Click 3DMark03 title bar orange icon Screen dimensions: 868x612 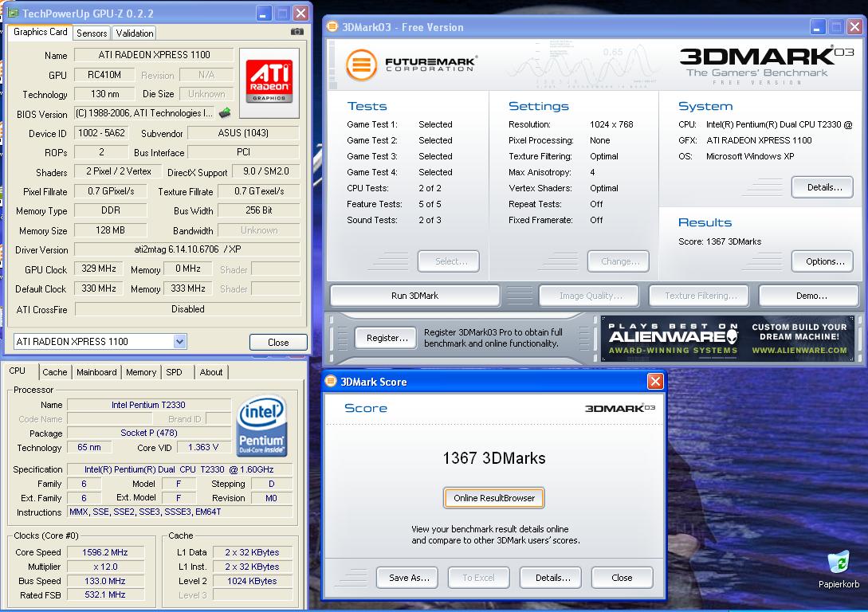click(x=332, y=26)
